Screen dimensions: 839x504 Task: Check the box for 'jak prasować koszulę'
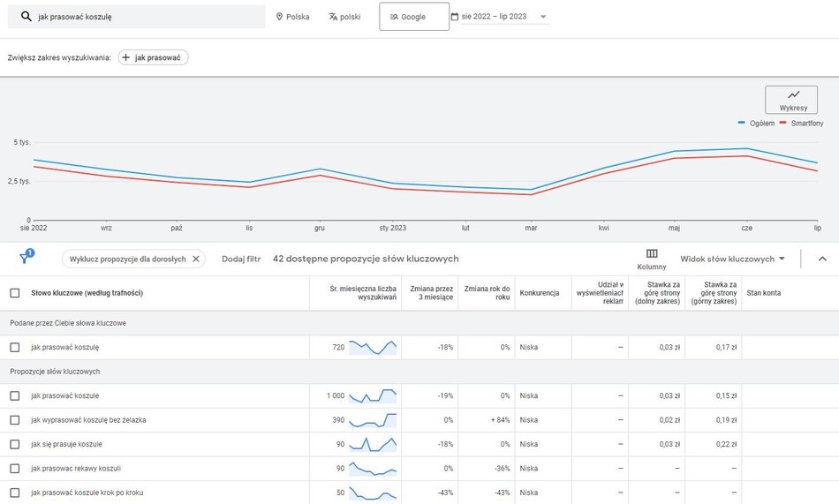pyautogui.click(x=15, y=348)
